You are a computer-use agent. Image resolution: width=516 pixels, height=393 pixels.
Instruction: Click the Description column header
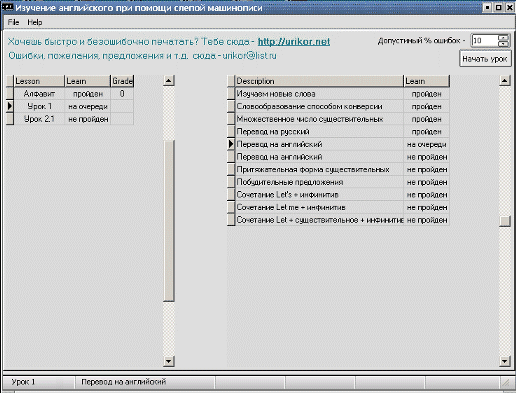319,81
